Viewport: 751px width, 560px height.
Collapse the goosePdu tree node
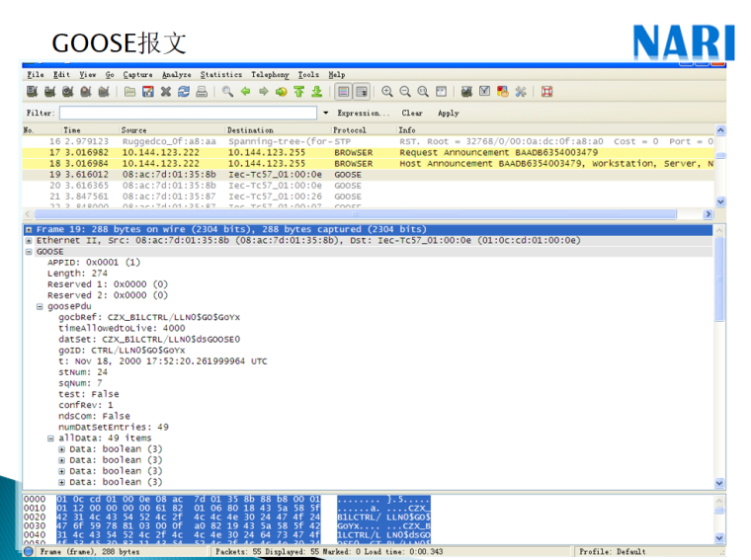tap(40, 306)
